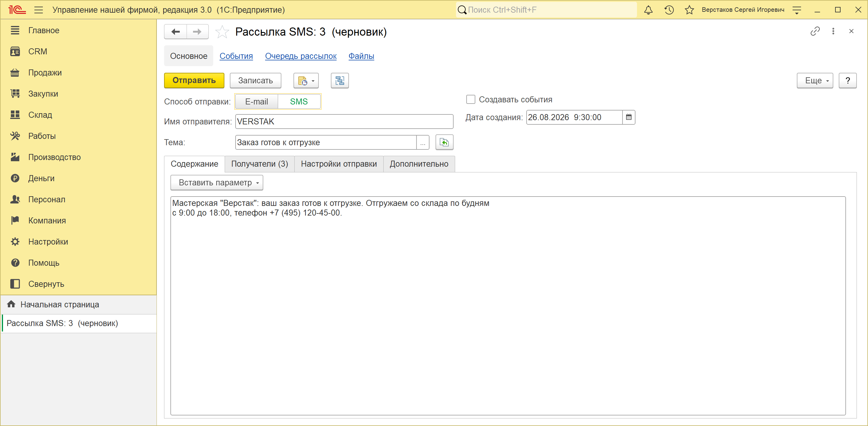The width and height of the screenshot is (868, 426).
Task: Open the three-dot form menu
Action: (x=833, y=31)
